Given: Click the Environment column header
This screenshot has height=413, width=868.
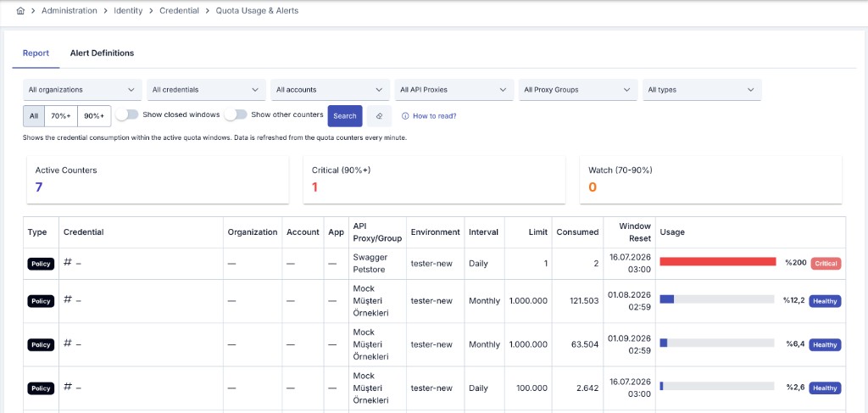Looking at the screenshot, I should coord(435,232).
